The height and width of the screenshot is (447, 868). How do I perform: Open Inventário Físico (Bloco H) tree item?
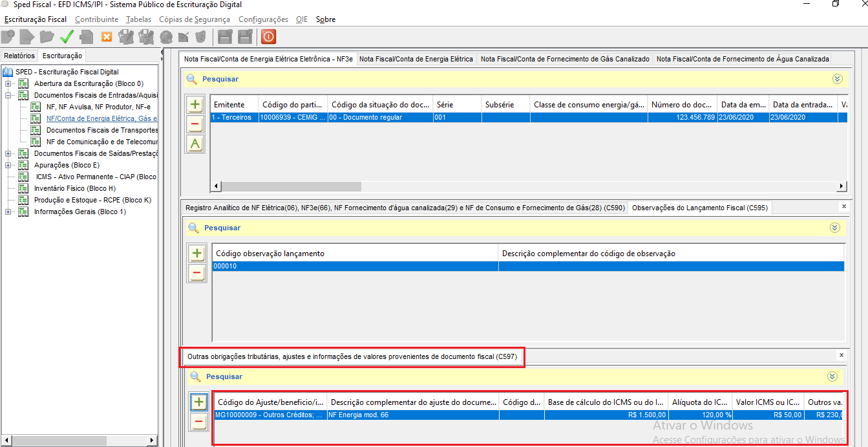(x=74, y=188)
